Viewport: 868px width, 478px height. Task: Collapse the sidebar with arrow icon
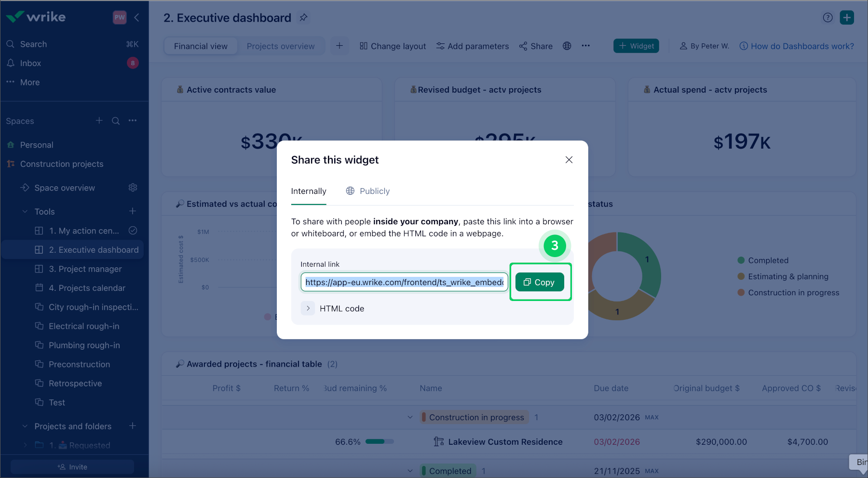pyautogui.click(x=137, y=17)
